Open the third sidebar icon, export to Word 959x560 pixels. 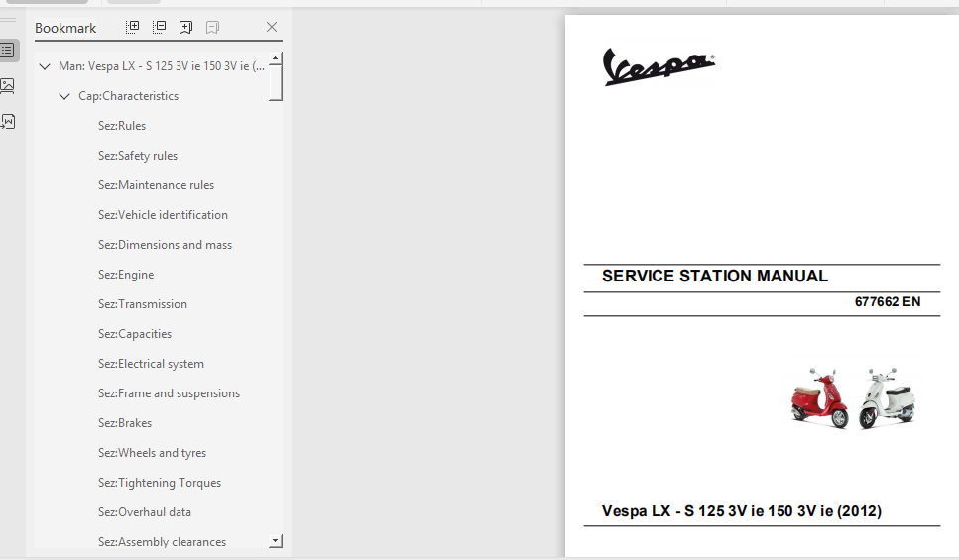click(x=8, y=121)
